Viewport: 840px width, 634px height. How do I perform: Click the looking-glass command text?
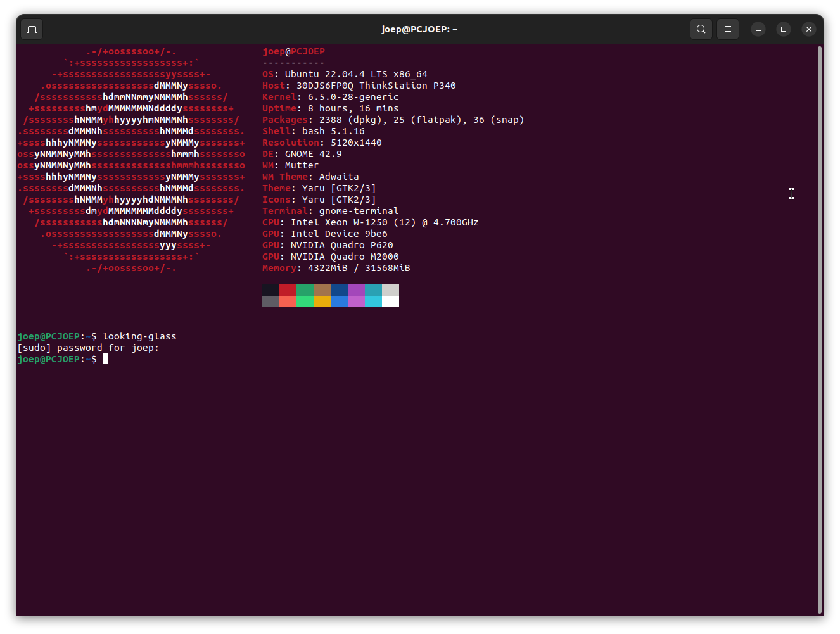point(139,336)
